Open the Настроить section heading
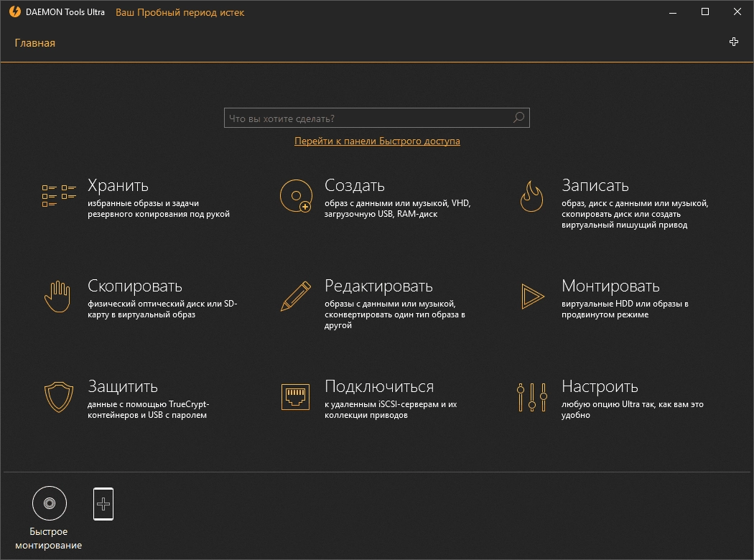The image size is (754, 560). click(600, 386)
